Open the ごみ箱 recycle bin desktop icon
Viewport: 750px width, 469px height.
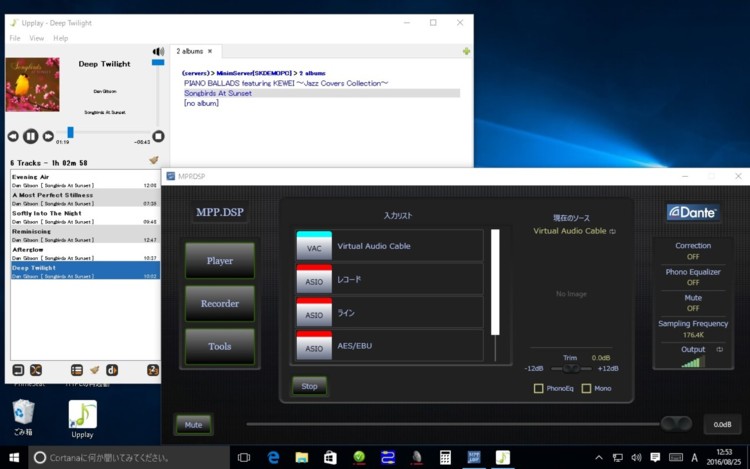point(23,417)
